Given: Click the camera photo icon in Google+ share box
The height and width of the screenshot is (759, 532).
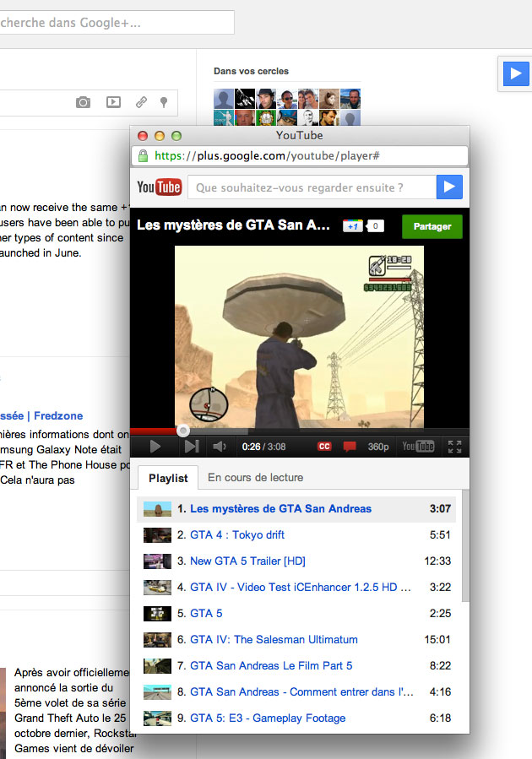Looking at the screenshot, I should click(x=83, y=102).
